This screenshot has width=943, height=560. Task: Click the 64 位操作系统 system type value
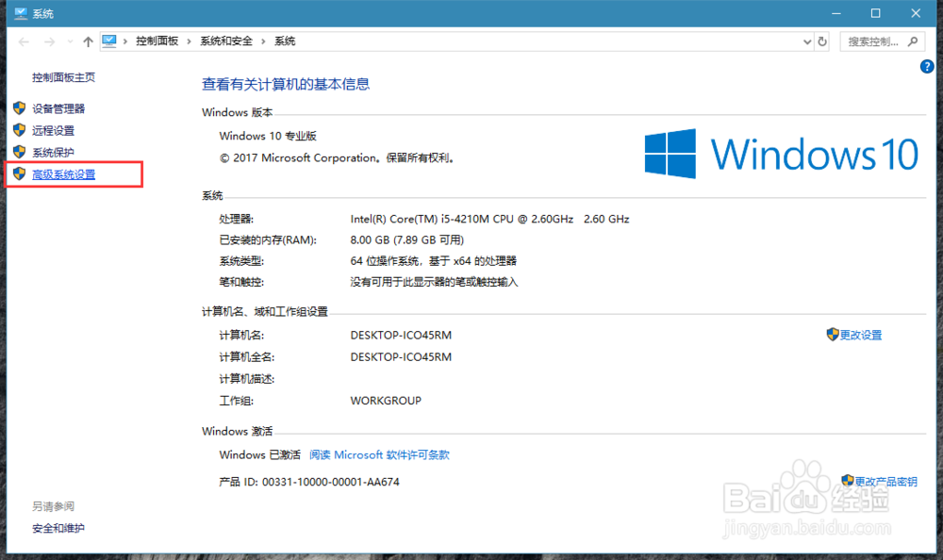(x=434, y=261)
